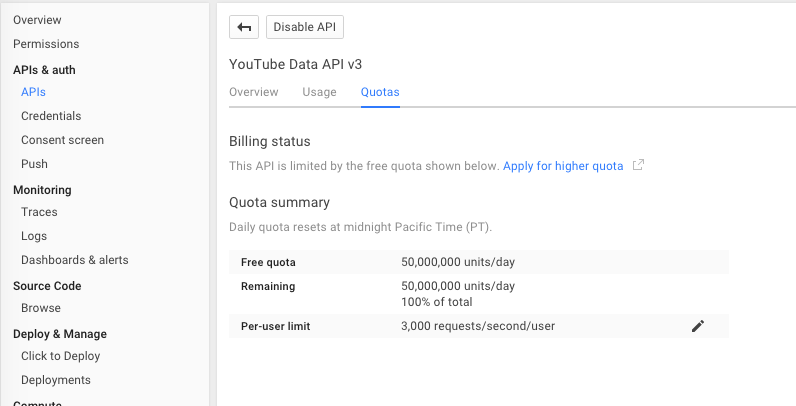796x406 pixels.
Task: Click the Source Code section heading
Action: pos(47,286)
